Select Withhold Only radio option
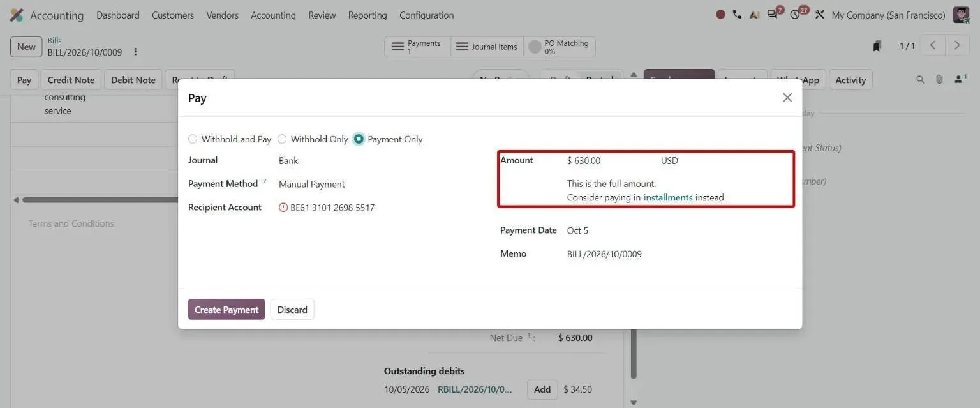The width and height of the screenshot is (980, 408). click(x=282, y=139)
